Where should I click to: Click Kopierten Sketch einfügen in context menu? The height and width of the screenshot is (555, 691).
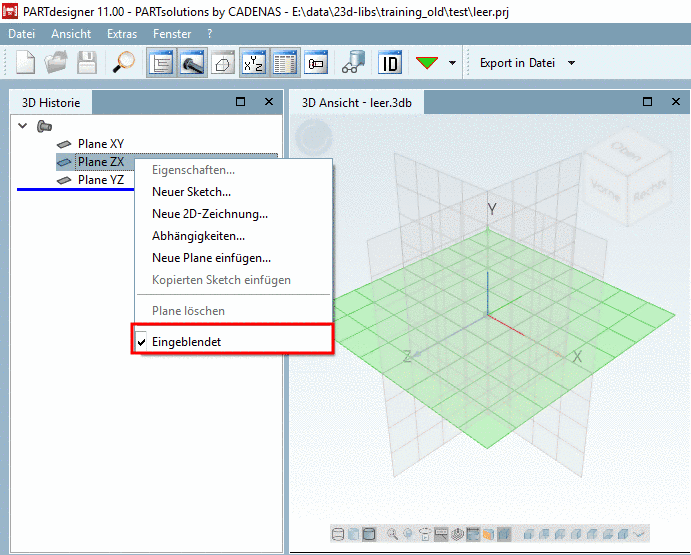pyautogui.click(x=234, y=280)
